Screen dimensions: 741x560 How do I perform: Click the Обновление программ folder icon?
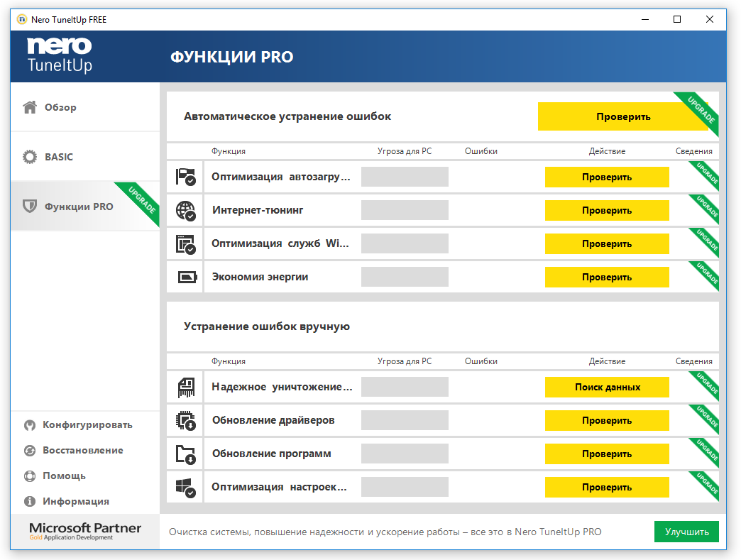tap(186, 454)
